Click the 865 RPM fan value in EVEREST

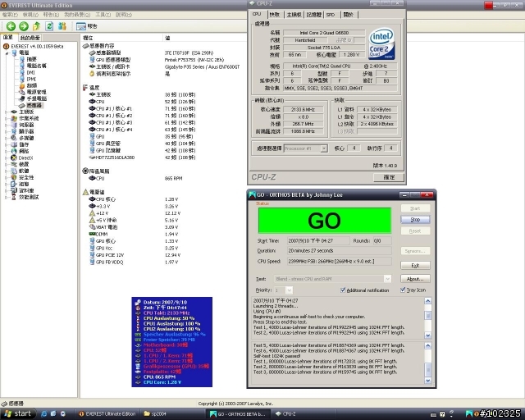[x=173, y=179]
